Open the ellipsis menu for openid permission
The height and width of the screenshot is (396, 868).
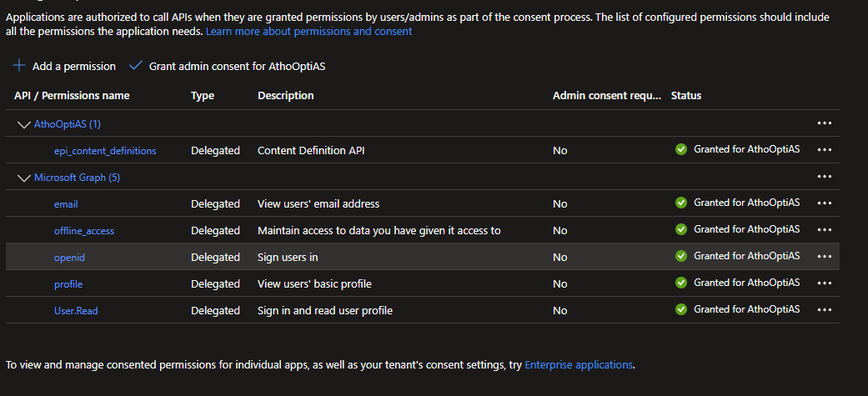click(825, 256)
